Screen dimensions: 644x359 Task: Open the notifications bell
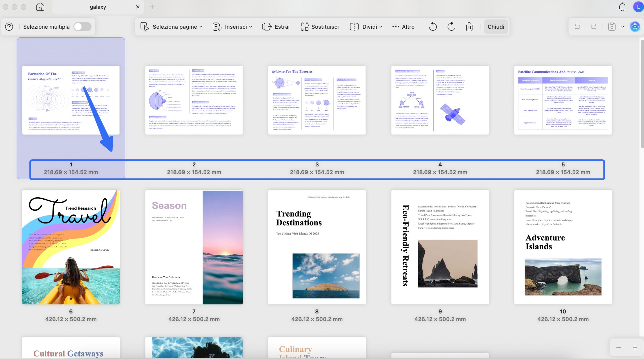[622, 7]
